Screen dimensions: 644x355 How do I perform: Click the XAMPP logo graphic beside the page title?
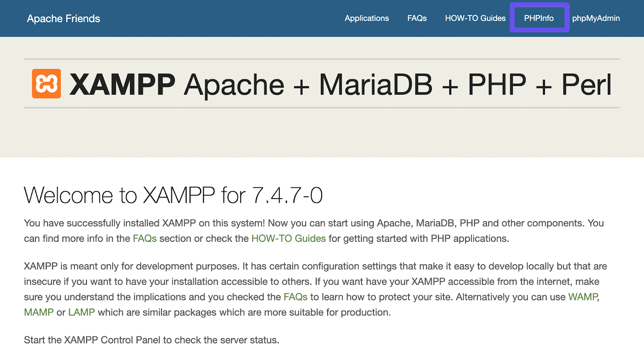pos(46,83)
